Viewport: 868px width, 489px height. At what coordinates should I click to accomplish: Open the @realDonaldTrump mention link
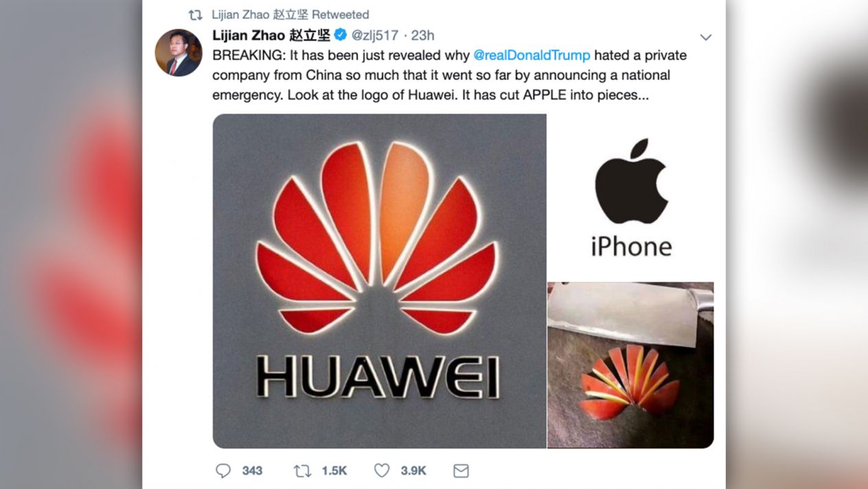click(x=532, y=55)
